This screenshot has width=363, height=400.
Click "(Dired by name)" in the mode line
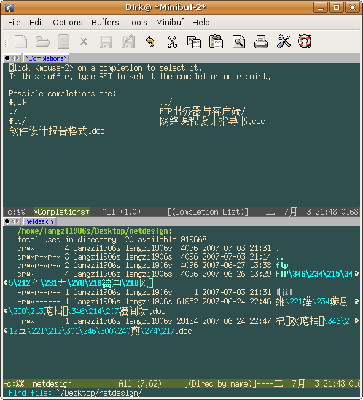pyautogui.click(x=220, y=384)
